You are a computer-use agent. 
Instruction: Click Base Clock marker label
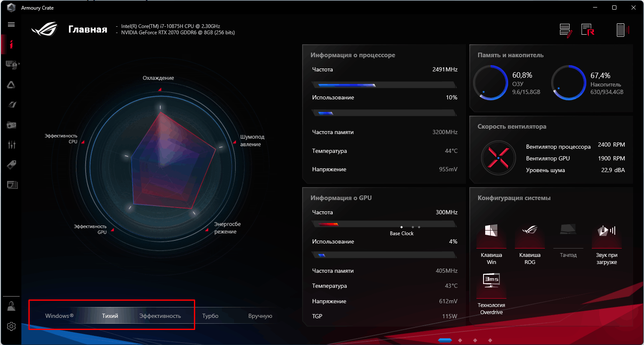point(402,233)
